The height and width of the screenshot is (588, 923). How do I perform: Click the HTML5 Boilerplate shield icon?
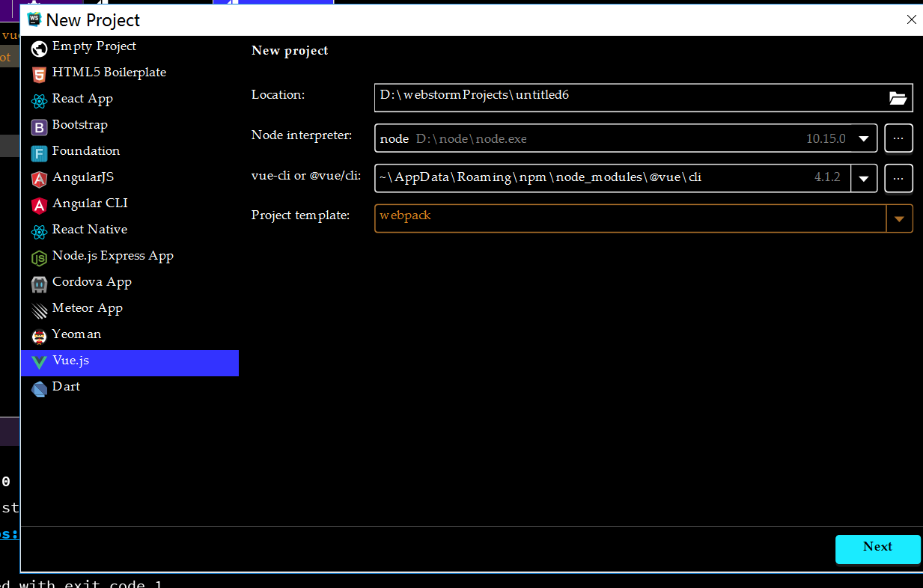(40, 75)
